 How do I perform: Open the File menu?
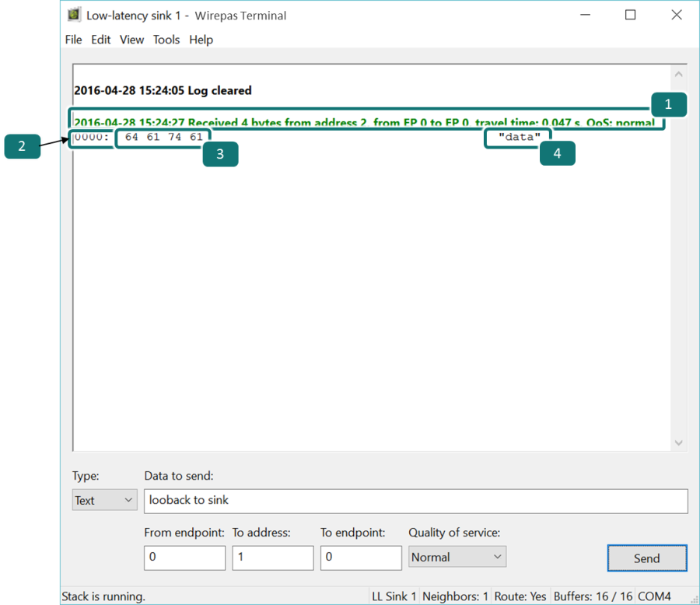(x=73, y=40)
